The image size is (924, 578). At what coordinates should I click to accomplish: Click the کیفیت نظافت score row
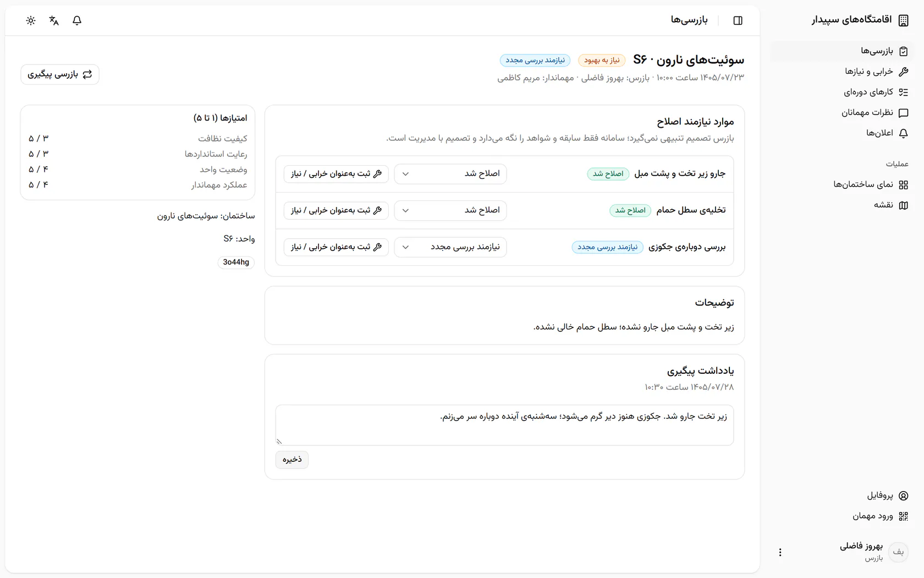click(x=137, y=139)
